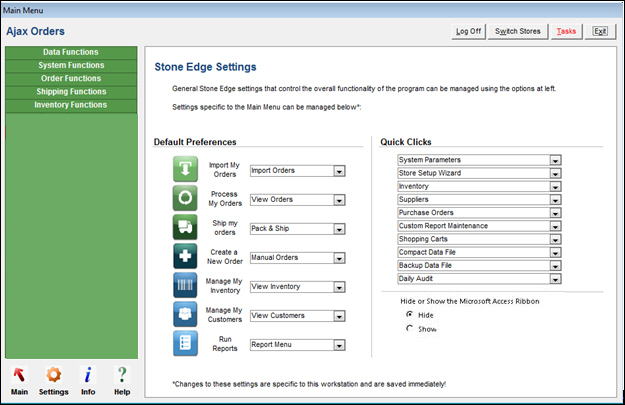
Task: Open the View Customers dropdown
Action: click(x=339, y=316)
